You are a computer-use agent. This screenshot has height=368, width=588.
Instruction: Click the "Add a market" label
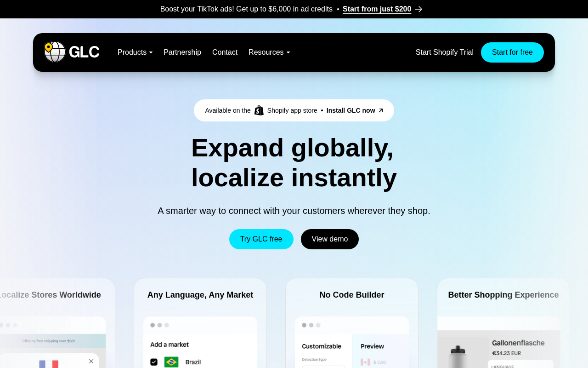[170, 345]
